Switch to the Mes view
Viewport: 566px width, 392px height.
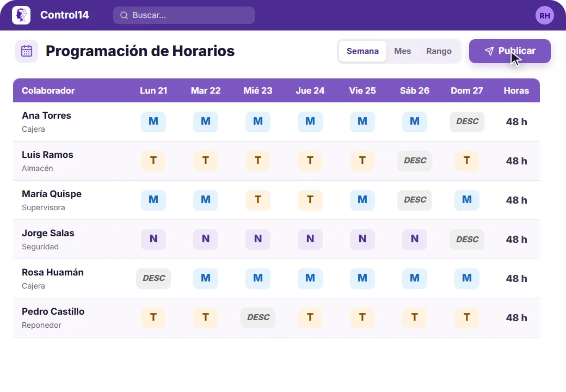pyautogui.click(x=403, y=51)
